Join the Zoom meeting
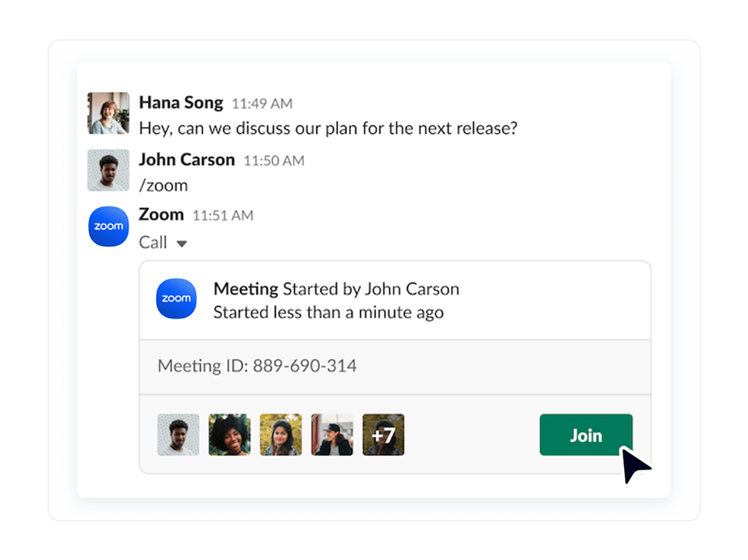The width and height of the screenshot is (748, 560). [586, 435]
